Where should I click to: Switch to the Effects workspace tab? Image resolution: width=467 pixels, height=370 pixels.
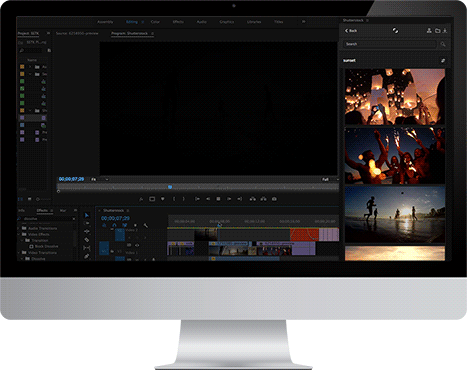point(178,22)
